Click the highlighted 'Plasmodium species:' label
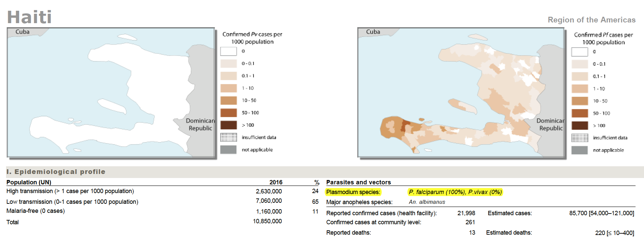 point(353,192)
